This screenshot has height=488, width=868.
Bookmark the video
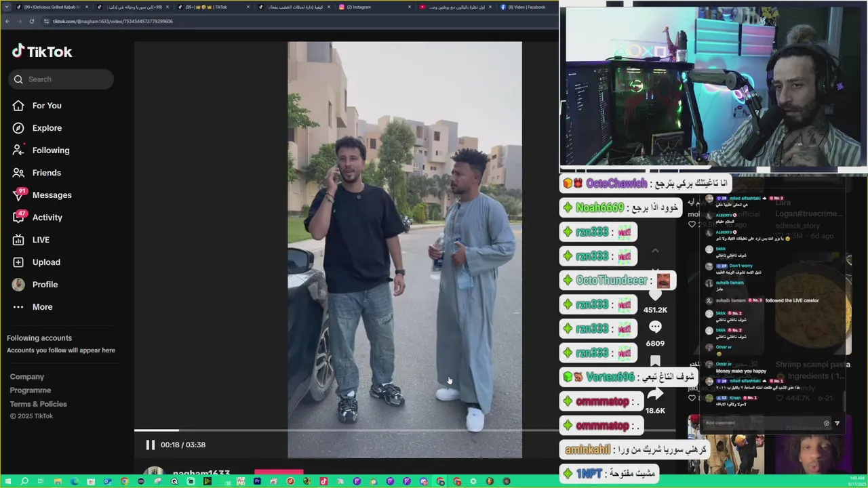pos(655,361)
